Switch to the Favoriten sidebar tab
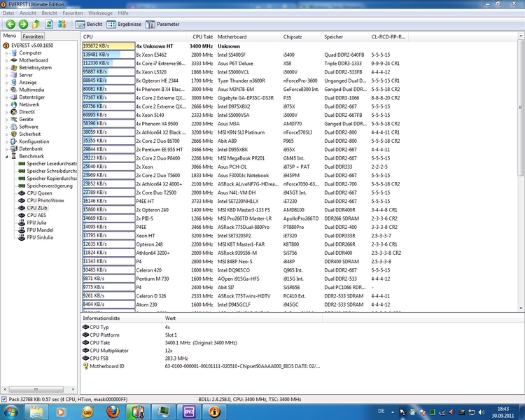This screenshot has height=420, width=525. (x=33, y=36)
